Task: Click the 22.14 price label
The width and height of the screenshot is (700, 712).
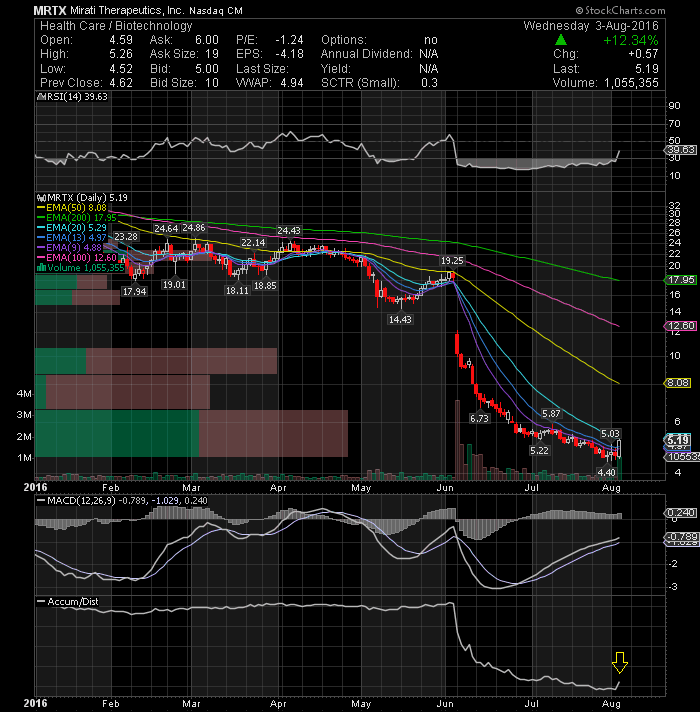Action: click(x=253, y=243)
